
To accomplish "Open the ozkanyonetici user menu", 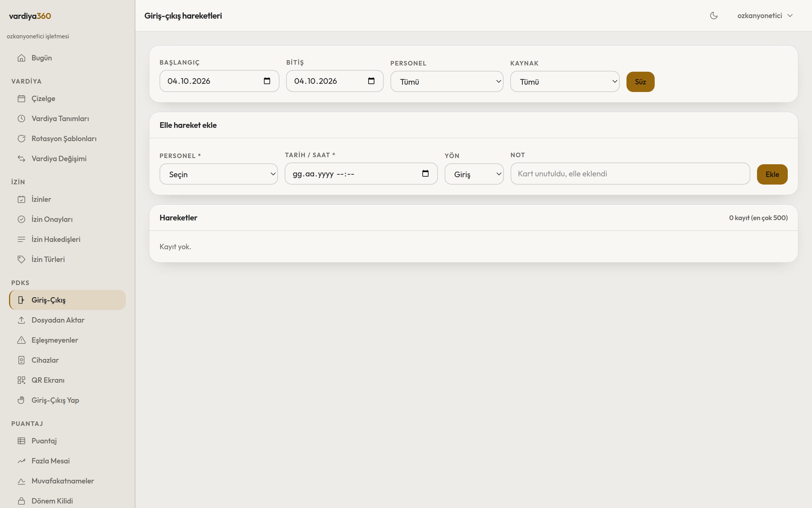I will coord(765,16).
